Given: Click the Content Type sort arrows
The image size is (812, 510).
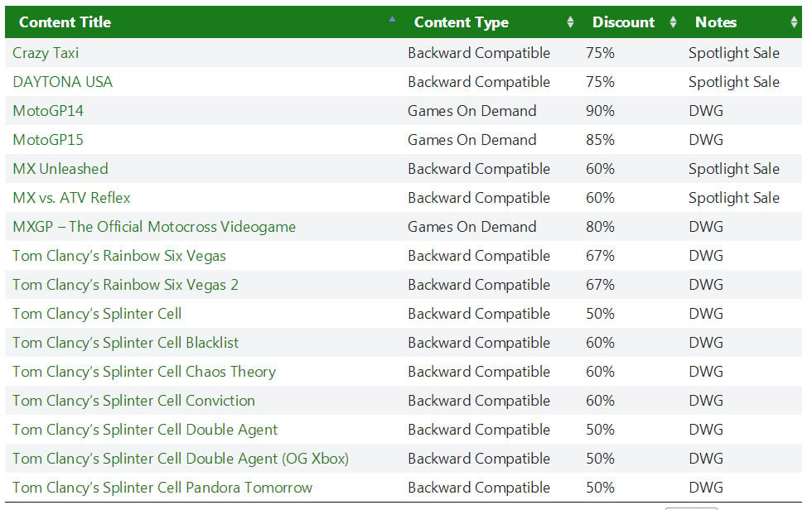Looking at the screenshot, I should coord(570,22).
